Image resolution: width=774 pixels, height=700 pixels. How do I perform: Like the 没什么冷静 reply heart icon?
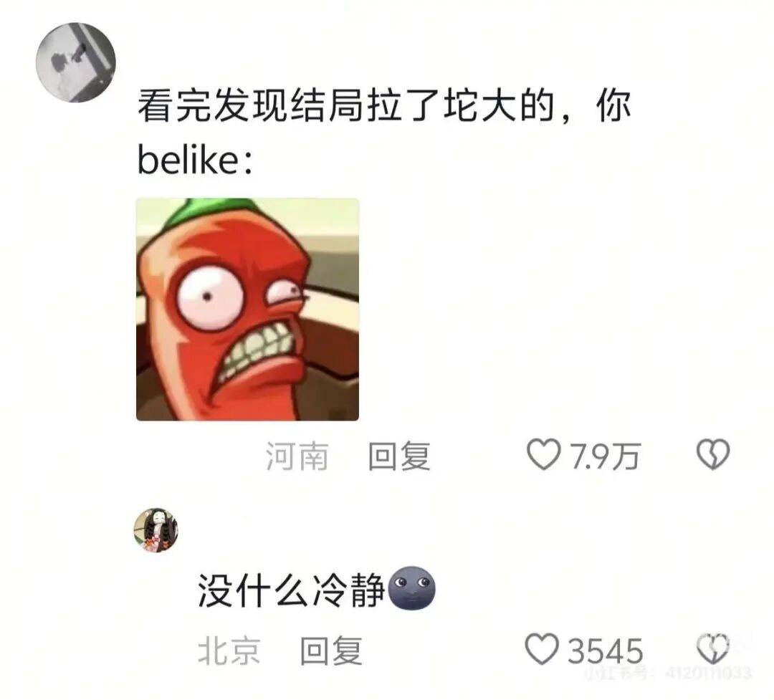tap(542, 649)
